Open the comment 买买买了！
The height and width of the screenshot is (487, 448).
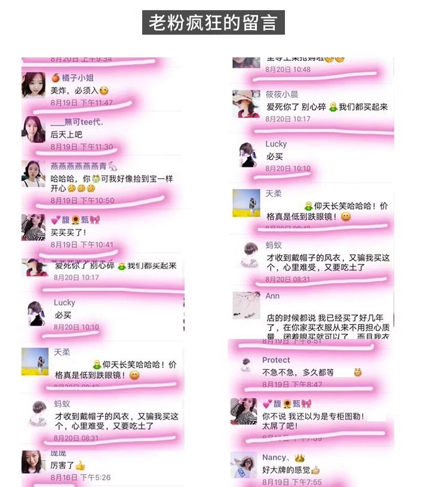tap(68, 232)
